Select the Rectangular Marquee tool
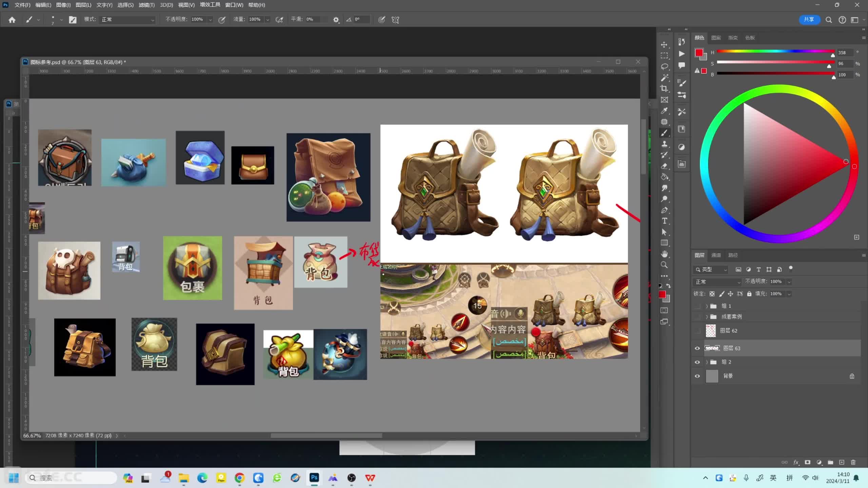 click(x=664, y=56)
